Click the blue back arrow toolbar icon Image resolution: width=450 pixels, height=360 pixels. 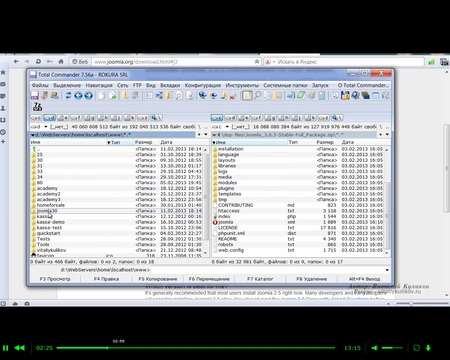tap(78, 96)
